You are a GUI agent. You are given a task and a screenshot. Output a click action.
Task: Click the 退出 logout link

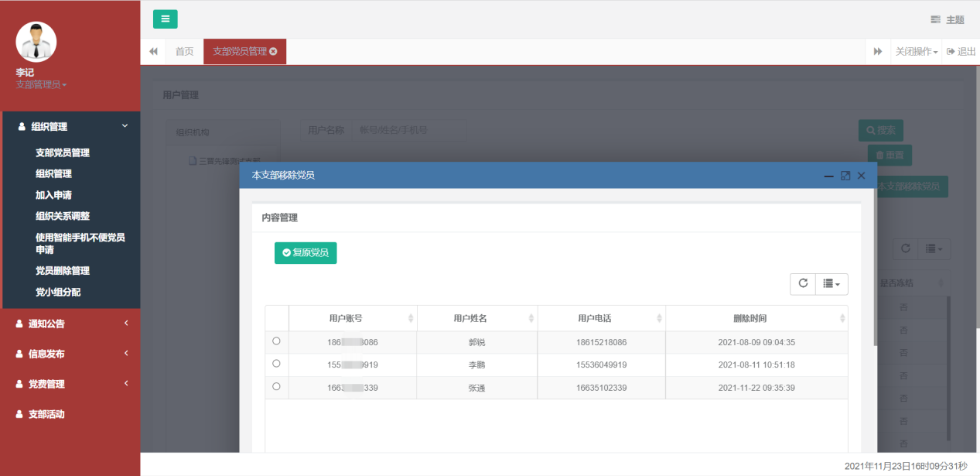(961, 52)
